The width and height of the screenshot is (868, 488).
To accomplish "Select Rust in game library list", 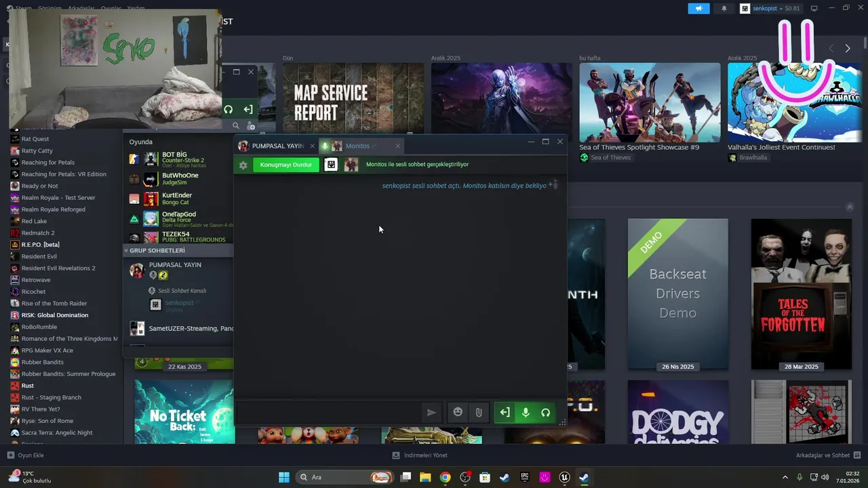I will click(28, 386).
